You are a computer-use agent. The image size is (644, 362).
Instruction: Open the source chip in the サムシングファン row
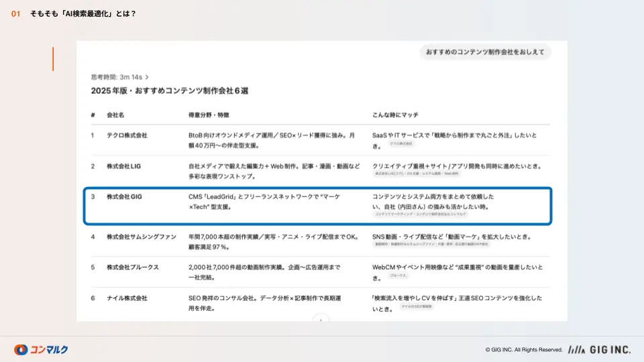click(x=431, y=244)
